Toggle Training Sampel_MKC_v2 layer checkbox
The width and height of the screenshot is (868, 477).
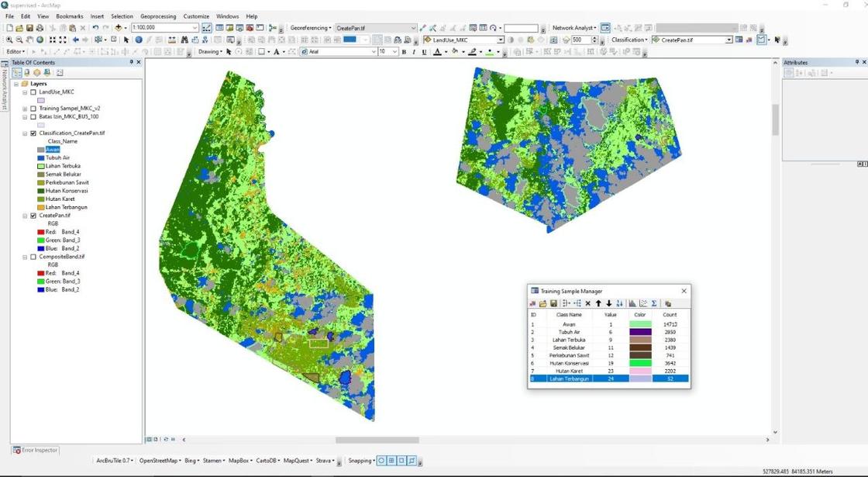(x=33, y=109)
